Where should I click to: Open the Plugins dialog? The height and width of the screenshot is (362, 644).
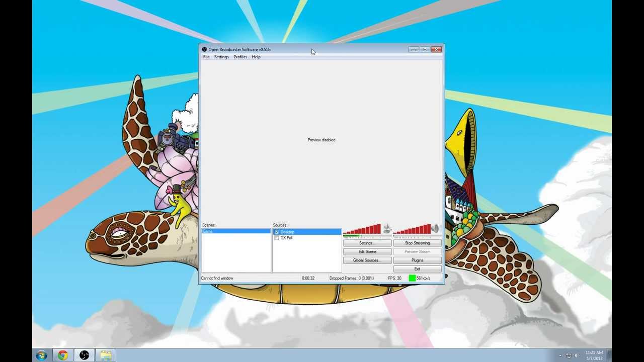click(417, 260)
